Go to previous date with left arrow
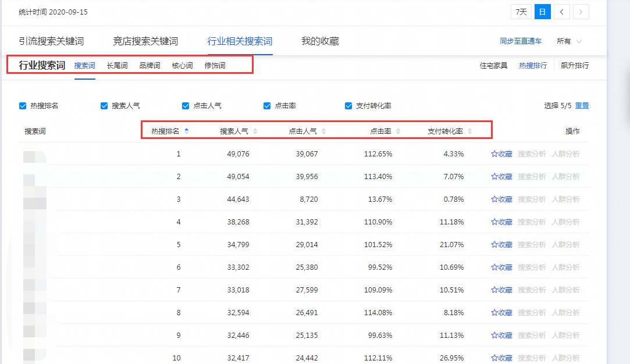 [x=561, y=12]
